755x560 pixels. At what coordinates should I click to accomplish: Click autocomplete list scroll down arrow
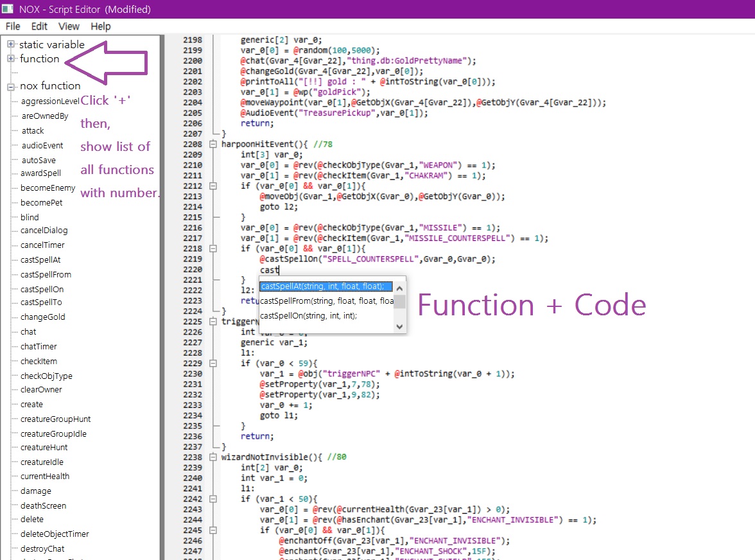click(399, 326)
